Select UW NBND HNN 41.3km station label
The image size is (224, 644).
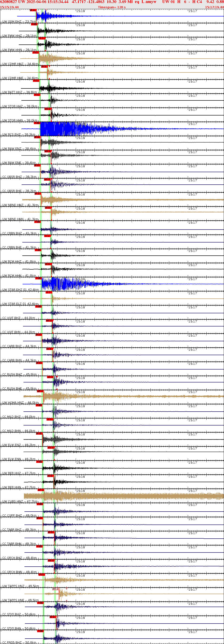coord(20,219)
